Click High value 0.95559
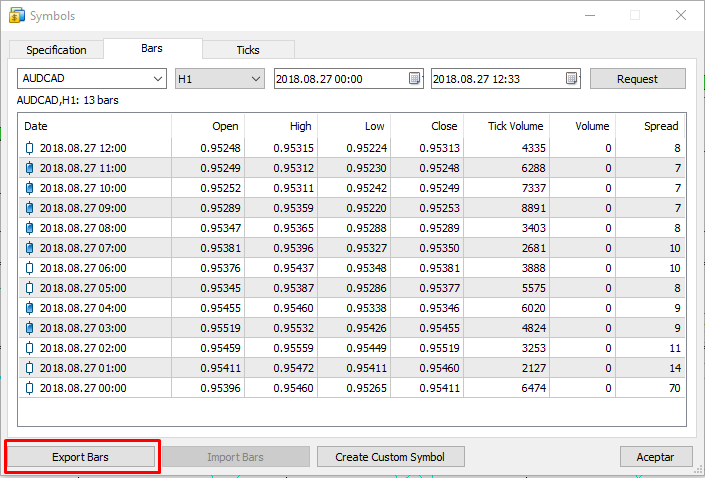The height and width of the screenshot is (478, 705). coord(294,348)
